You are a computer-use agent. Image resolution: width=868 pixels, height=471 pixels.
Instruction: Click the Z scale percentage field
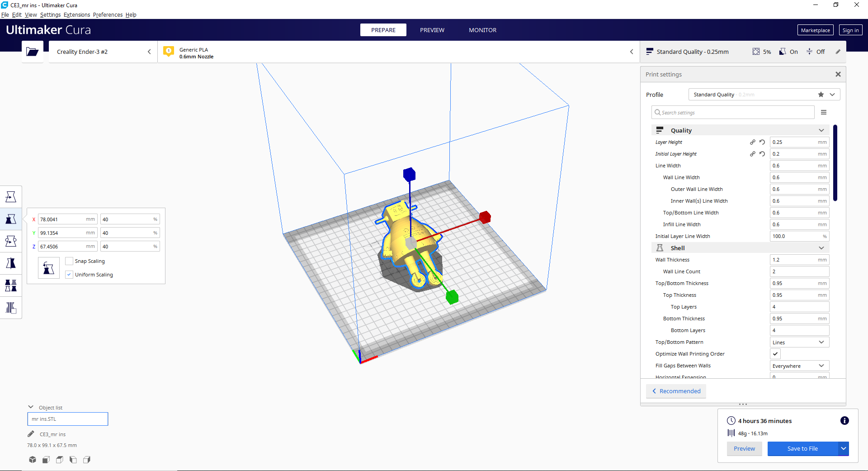[130, 247]
